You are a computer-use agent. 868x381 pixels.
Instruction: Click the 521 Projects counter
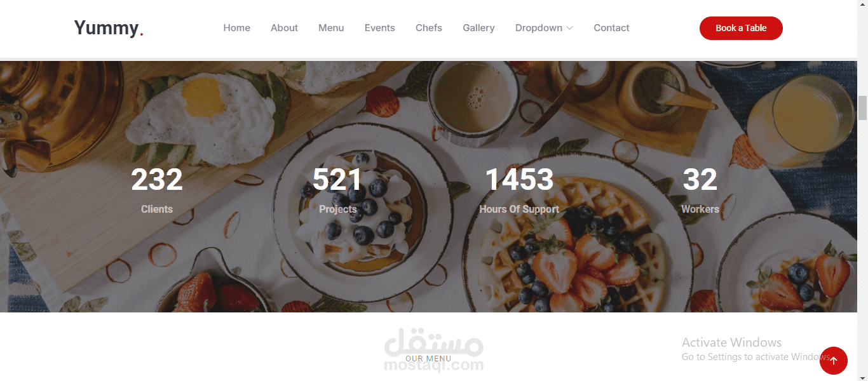point(337,189)
